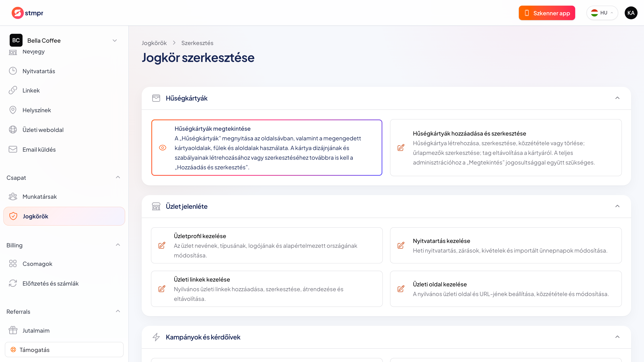
Task: Click the eye icon in Hűségkártyák megtekintése
Action: pyautogui.click(x=162, y=148)
